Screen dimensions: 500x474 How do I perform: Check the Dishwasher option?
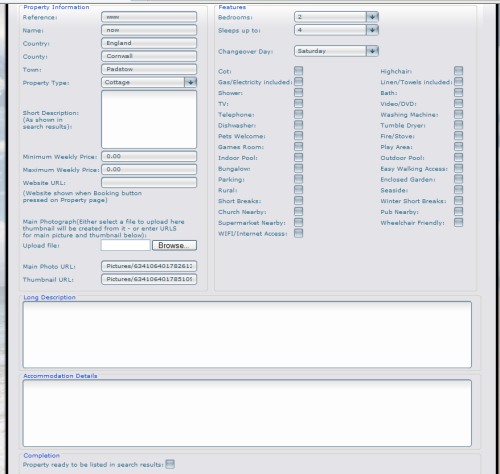pyautogui.click(x=299, y=125)
